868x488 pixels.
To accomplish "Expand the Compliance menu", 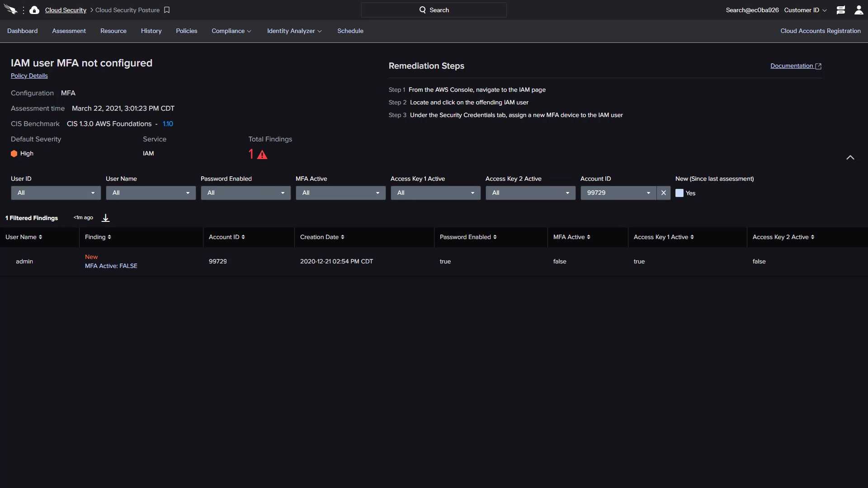I will tap(231, 31).
